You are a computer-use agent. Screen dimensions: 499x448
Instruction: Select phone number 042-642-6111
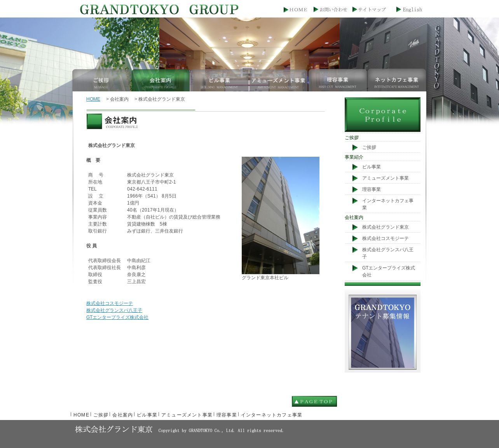point(142,189)
